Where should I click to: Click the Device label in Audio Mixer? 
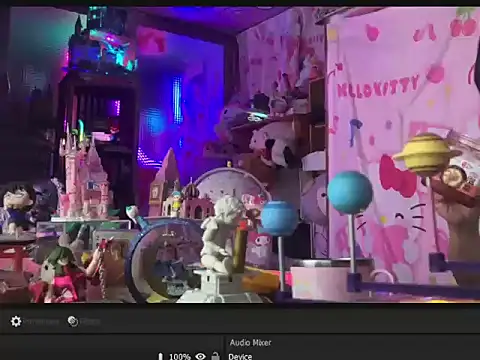point(240,356)
